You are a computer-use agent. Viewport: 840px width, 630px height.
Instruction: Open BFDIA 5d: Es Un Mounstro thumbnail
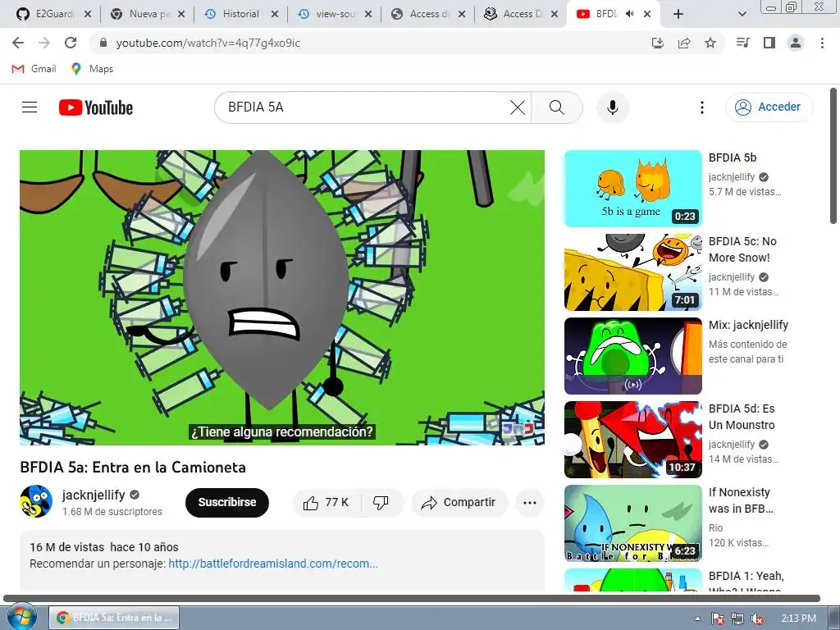pyautogui.click(x=633, y=440)
